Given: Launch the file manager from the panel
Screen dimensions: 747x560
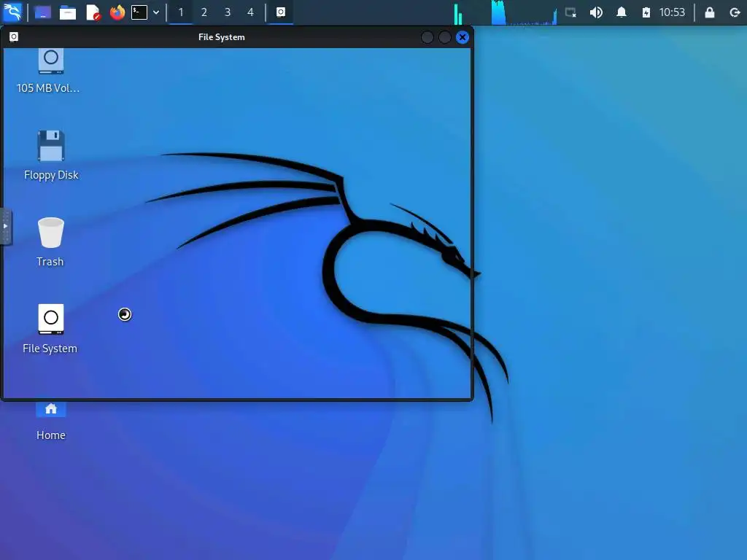Looking at the screenshot, I should [68, 12].
